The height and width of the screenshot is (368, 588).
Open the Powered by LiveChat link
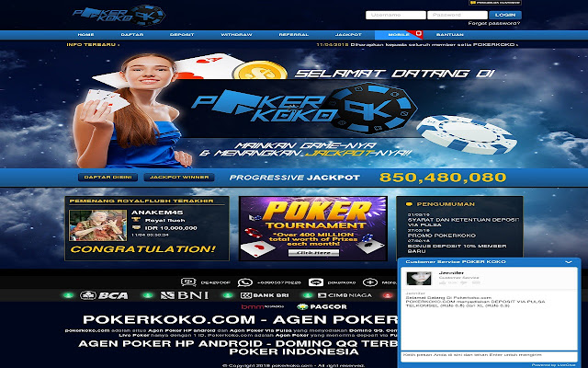[x=553, y=365]
